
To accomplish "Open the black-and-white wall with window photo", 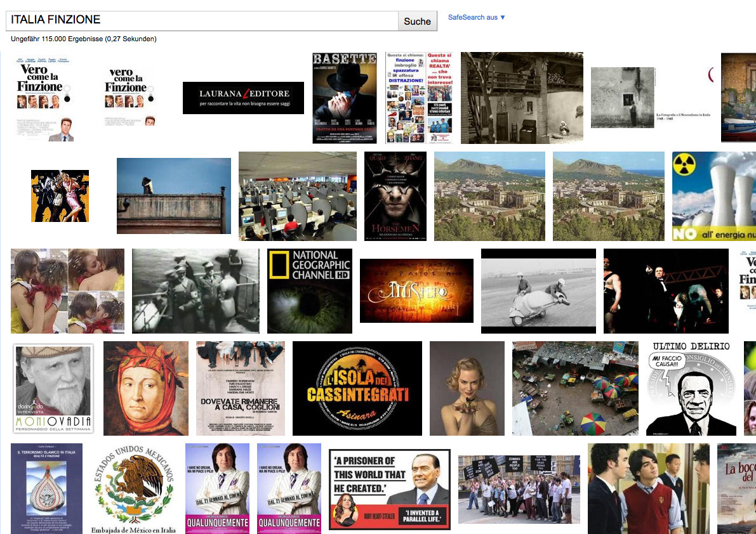I will (623, 98).
